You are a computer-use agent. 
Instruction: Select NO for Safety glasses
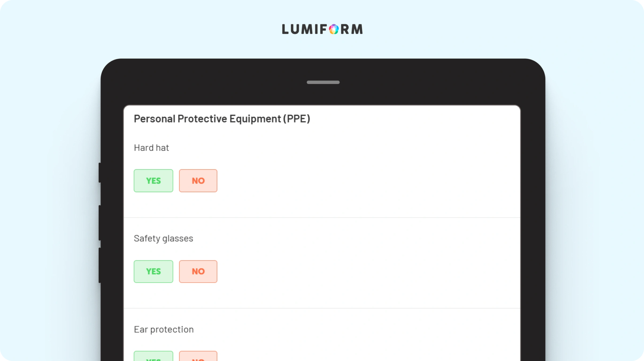coord(198,271)
